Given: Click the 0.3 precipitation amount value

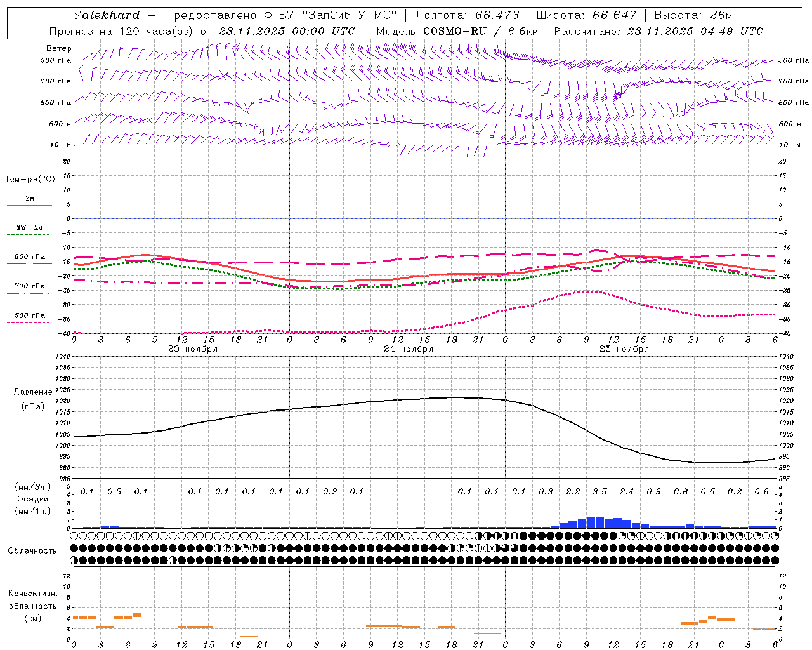Looking at the screenshot, I should pyautogui.click(x=546, y=492).
